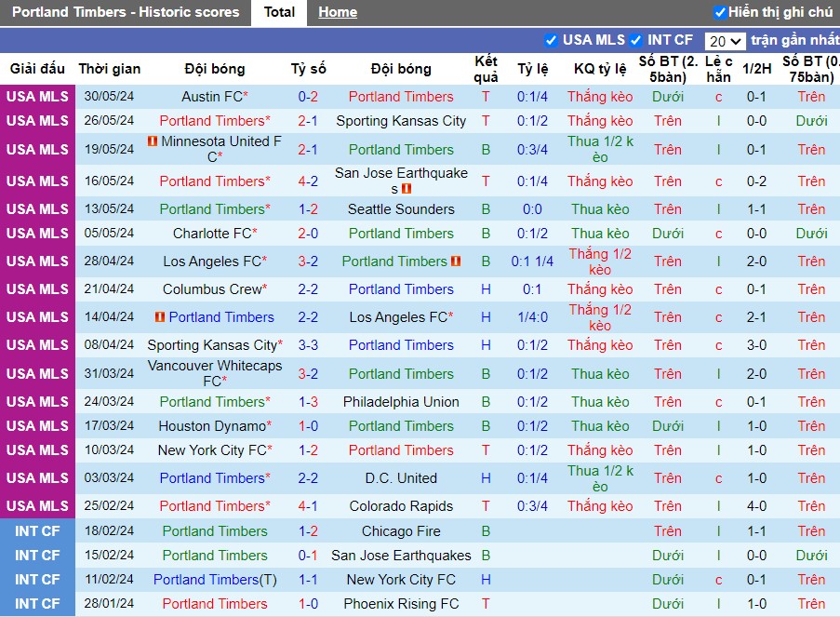Click half-time score 2-1 in 14/04 row
The width and height of the screenshot is (840, 617).
tap(756, 316)
